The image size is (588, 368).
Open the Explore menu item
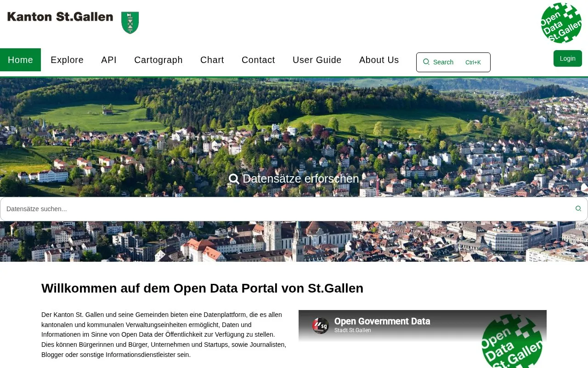(x=67, y=60)
